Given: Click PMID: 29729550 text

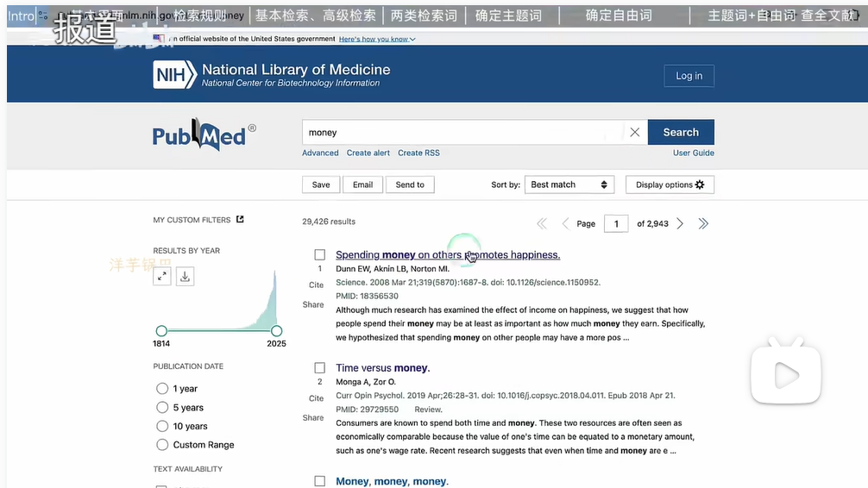Looking at the screenshot, I should (367, 410).
